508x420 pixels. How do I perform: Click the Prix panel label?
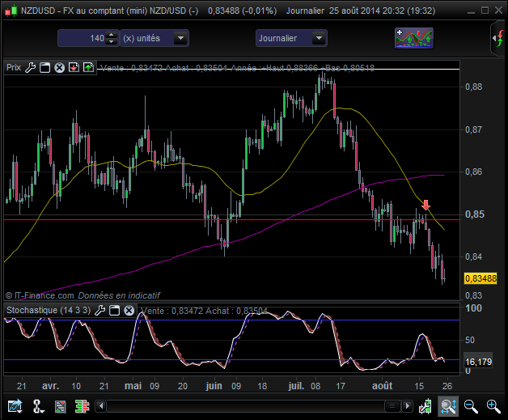click(14, 67)
